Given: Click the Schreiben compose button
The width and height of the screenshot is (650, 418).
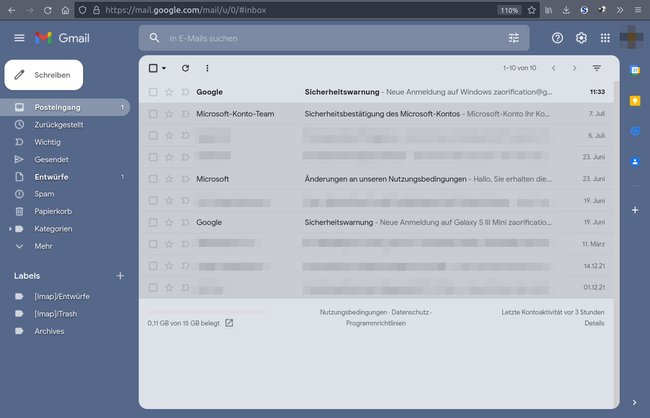Looking at the screenshot, I should pyautogui.click(x=44, y=75).
